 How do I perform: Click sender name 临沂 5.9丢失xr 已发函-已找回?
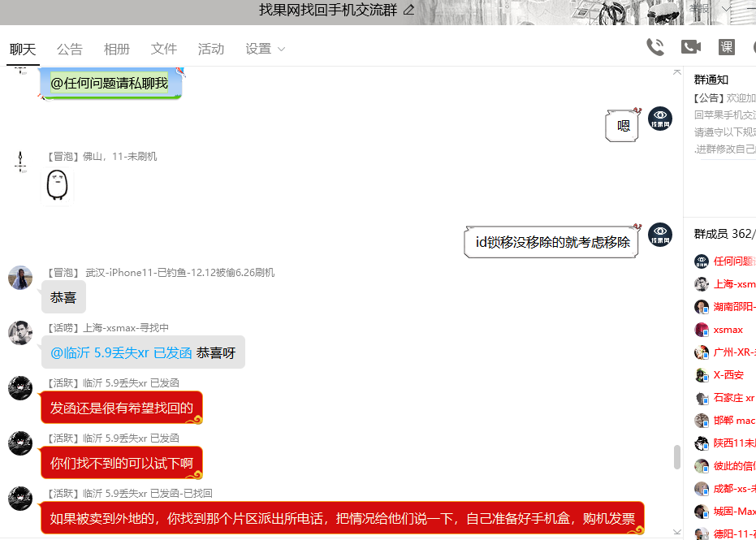[148, 494]
